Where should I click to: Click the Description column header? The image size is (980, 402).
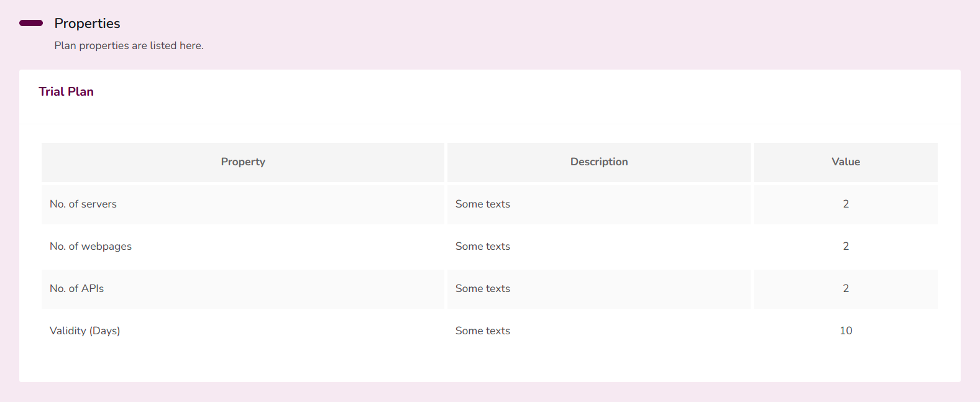(x=599, y=162)
